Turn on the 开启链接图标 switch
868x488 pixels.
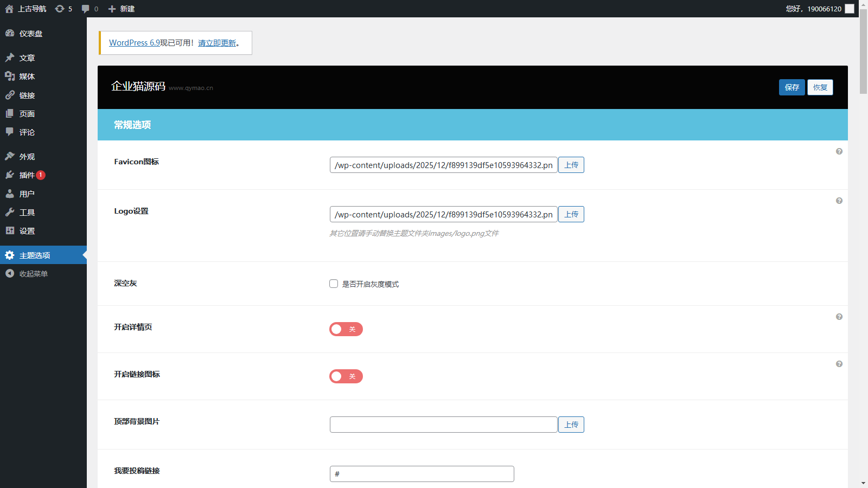[x=346, y=376]
